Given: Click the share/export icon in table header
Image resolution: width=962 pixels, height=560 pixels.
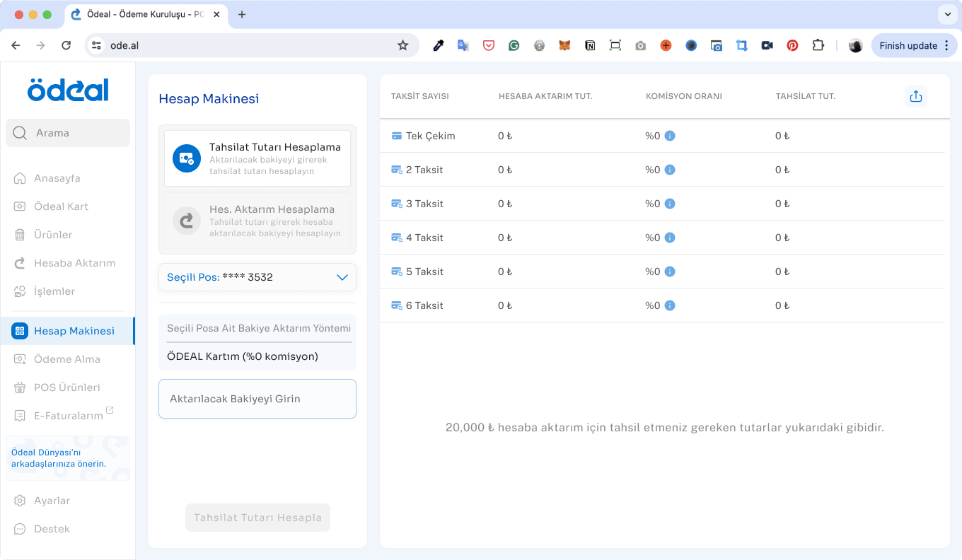Looking at the screenshot, I should click(916, 96).
